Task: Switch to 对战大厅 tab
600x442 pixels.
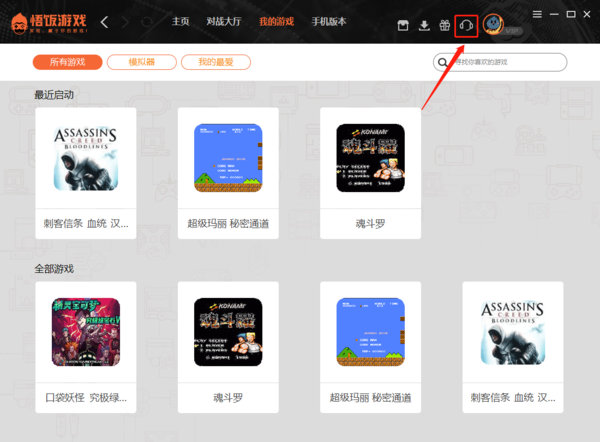Action: coord(224,21)
